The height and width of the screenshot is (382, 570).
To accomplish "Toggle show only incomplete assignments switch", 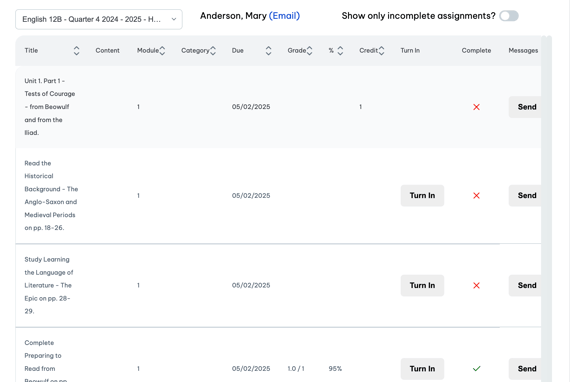I will click(x=509, y=16).
